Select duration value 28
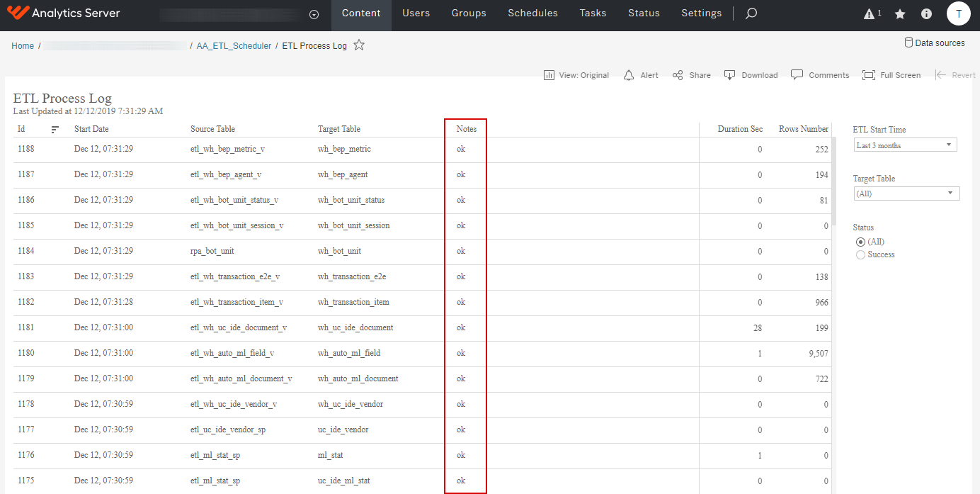The image size is (980, 494). pyautogui.click(x=758, y=328)
